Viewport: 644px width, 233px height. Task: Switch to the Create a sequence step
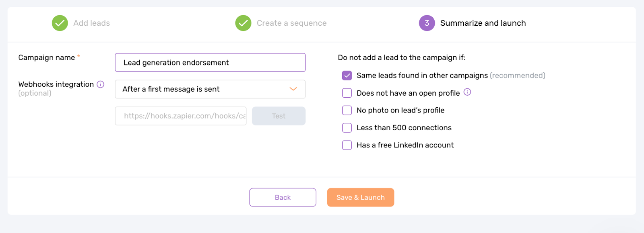[x=291, y=23]
